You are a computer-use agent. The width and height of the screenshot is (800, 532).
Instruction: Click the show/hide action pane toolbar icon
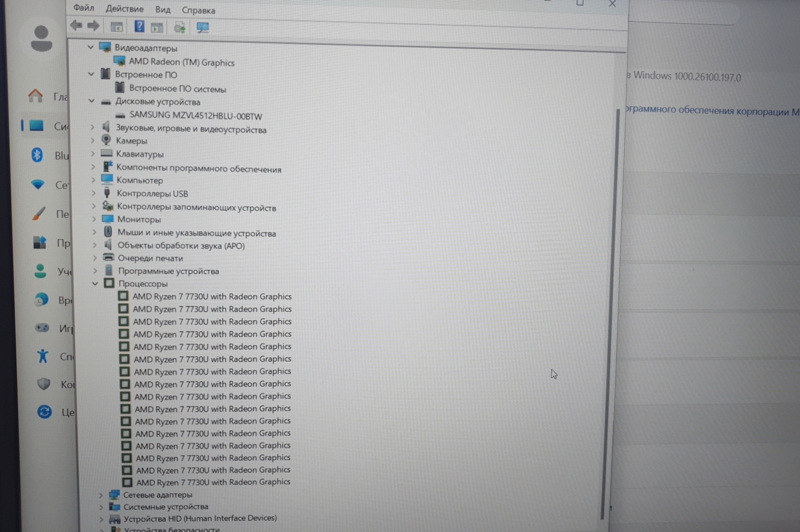pos(157,28)
